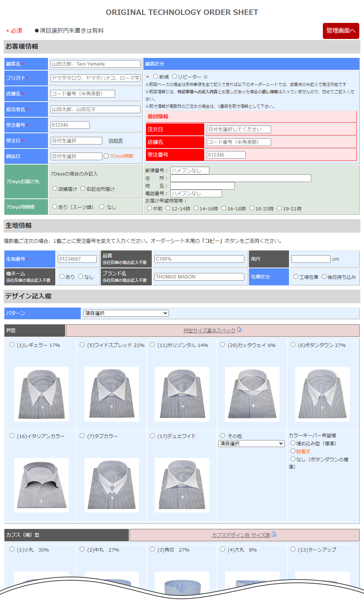Select the tab collar shirt picture
364x601 pixels.
coord(111,485)
